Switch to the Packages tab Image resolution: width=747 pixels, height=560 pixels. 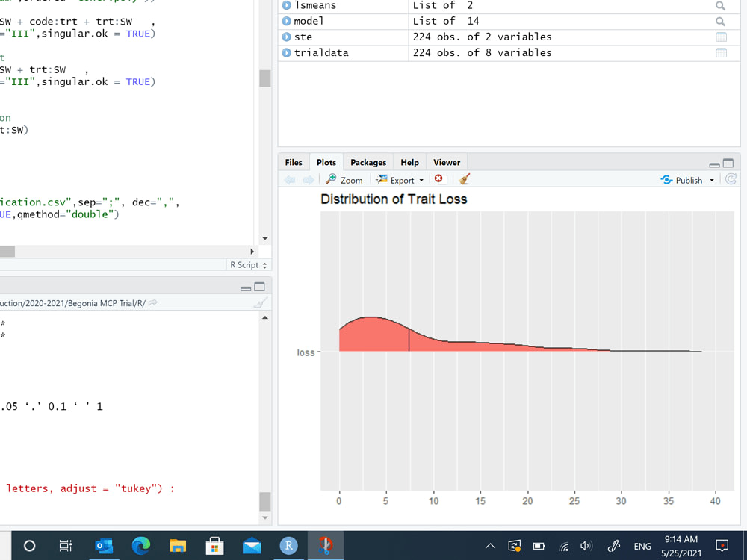point(368,162)
